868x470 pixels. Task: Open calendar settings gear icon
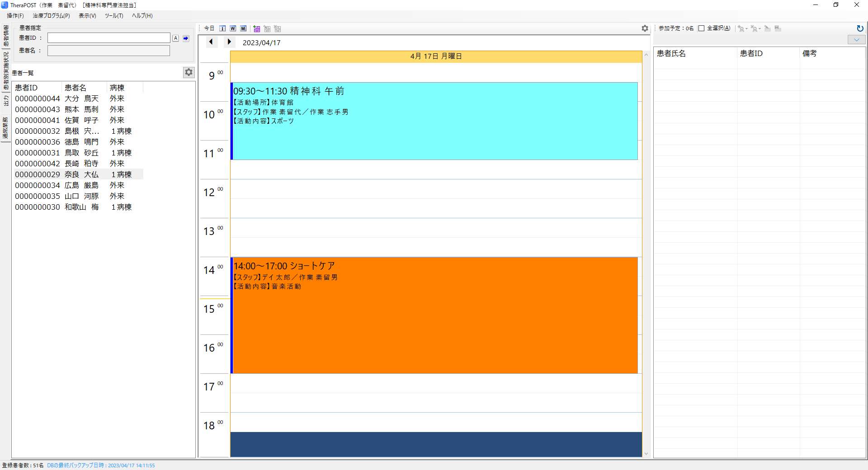coord(645,28)
